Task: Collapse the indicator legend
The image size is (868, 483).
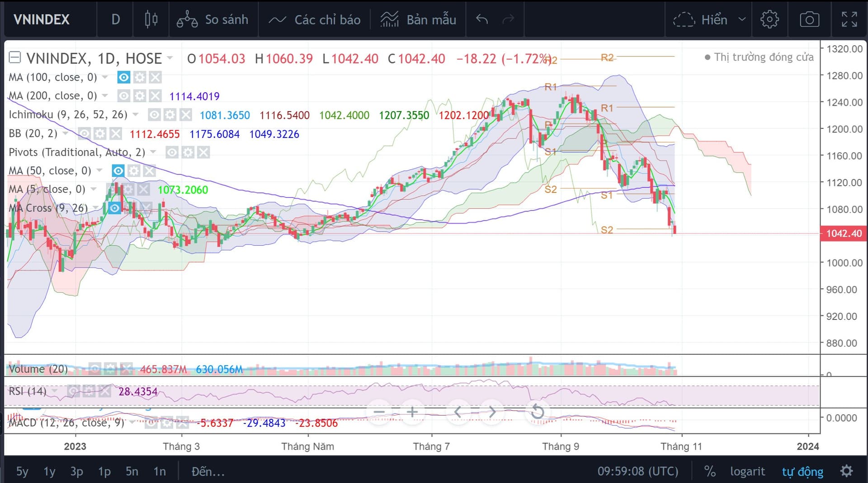Action: click(15, 57)
